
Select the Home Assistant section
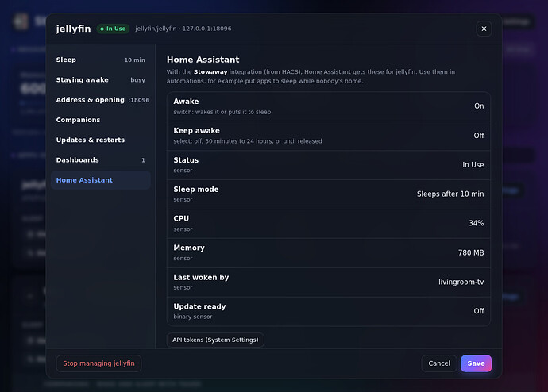(x=101, y=180)
